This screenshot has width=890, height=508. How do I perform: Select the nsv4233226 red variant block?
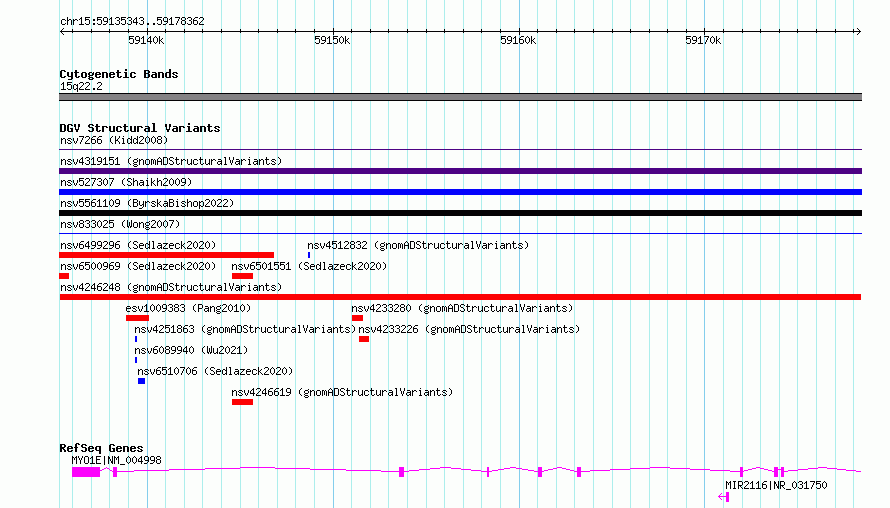(x=364, y=339)
